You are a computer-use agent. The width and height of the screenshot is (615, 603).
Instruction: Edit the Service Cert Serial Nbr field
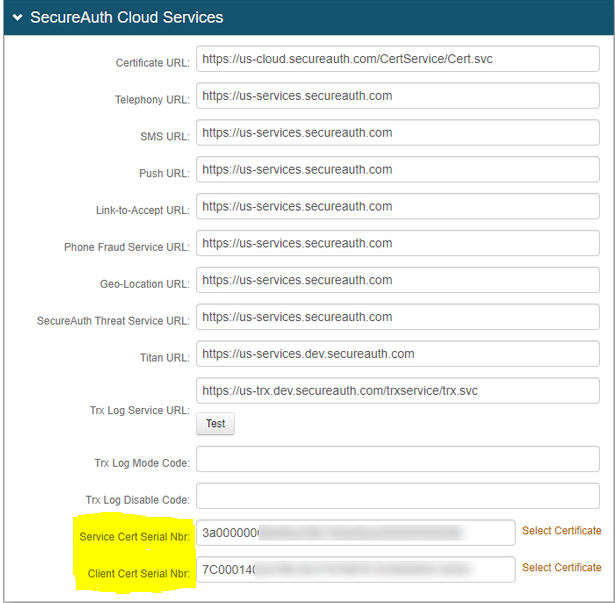click(356, 533)
